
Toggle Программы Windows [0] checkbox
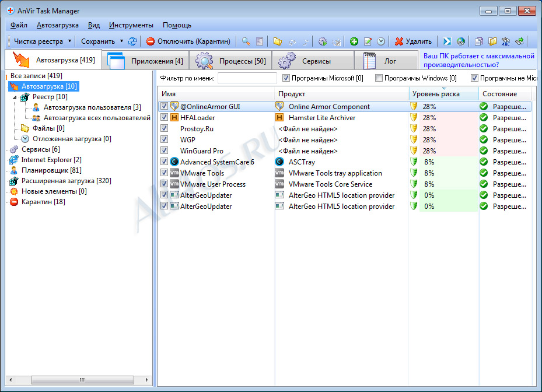coord(379,78)
